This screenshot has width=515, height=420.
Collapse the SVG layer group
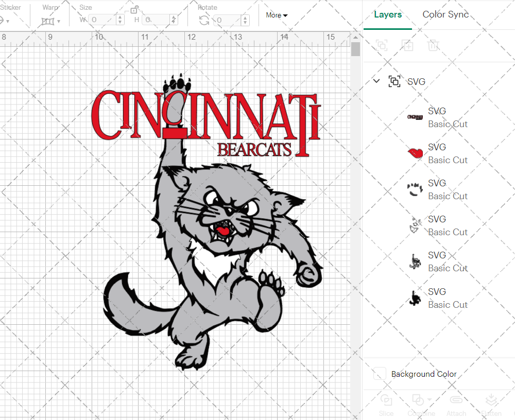[376, 81]
